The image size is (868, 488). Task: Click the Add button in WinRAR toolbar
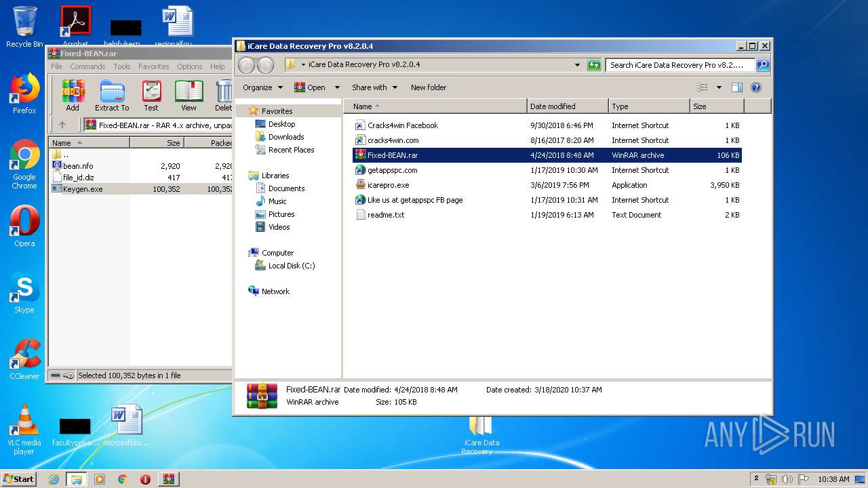73,95
